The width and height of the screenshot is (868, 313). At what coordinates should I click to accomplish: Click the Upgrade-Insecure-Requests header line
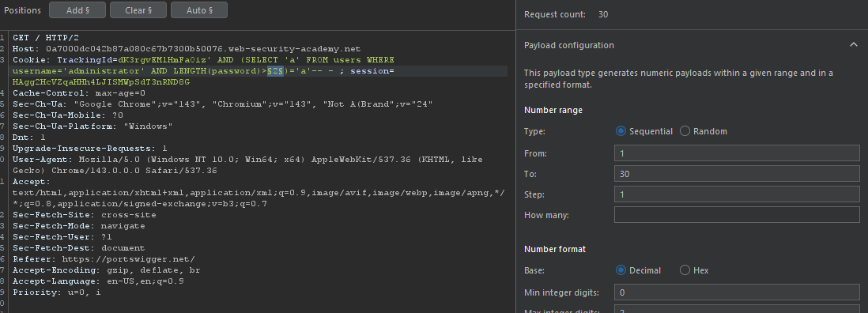point(89,149)
